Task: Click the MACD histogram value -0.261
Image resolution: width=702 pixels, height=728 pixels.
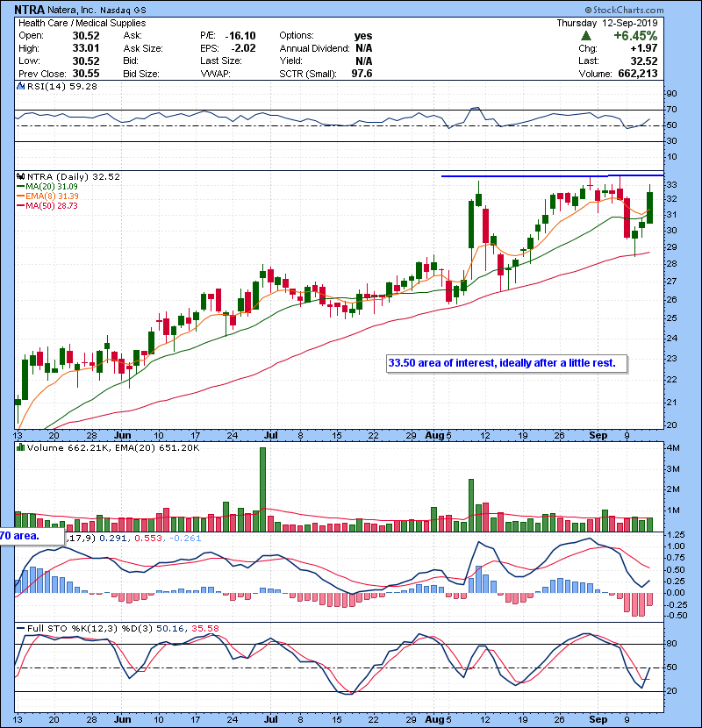Action: point(185,539)
